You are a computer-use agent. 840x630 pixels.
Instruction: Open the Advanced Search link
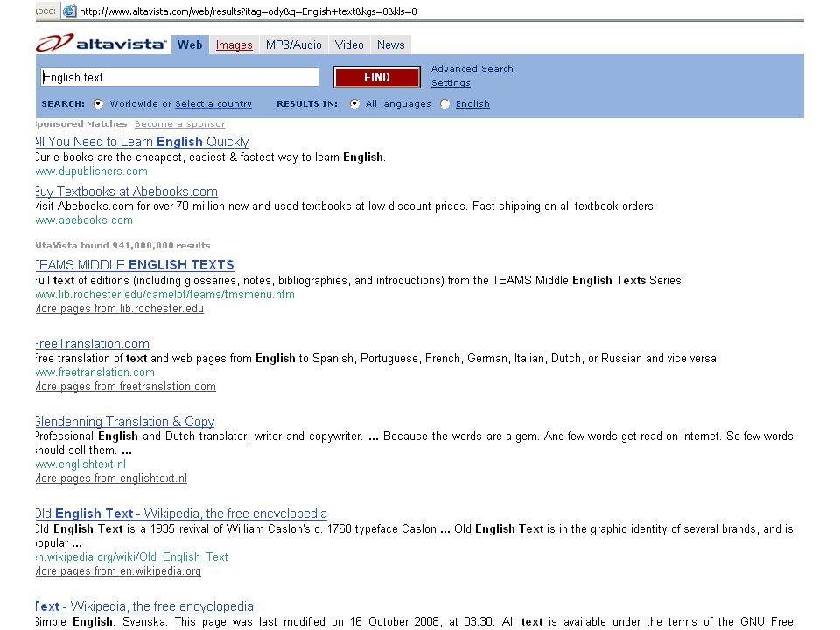472,68
